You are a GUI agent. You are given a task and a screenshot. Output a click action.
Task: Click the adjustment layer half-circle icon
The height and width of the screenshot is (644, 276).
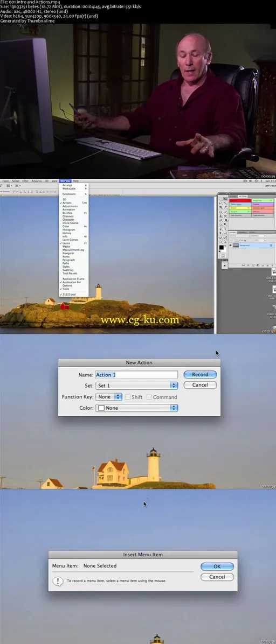[x=258, y=265]
